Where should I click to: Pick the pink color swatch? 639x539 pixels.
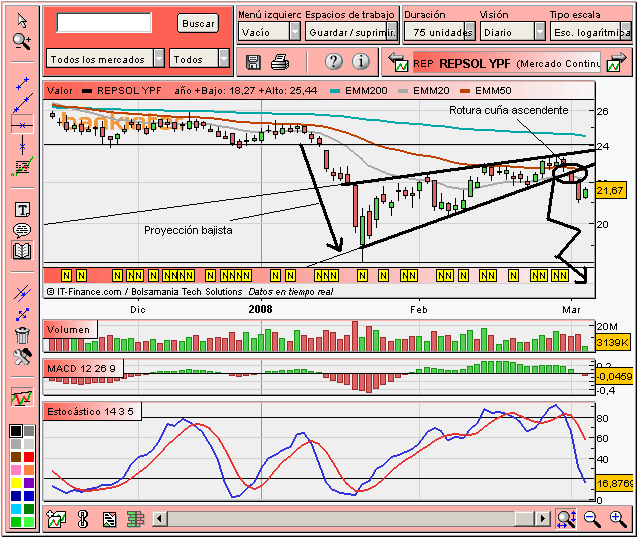[x=16, y=470]
